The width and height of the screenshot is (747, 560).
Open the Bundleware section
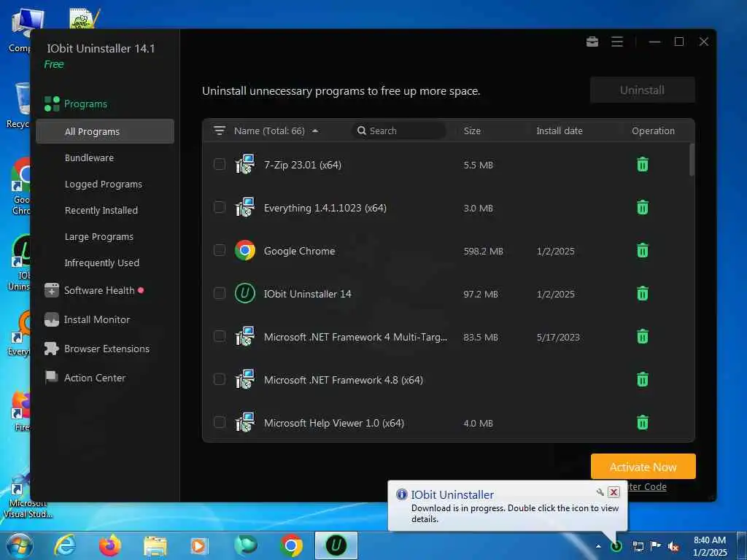pyautogui.click(x=89, y=157)
